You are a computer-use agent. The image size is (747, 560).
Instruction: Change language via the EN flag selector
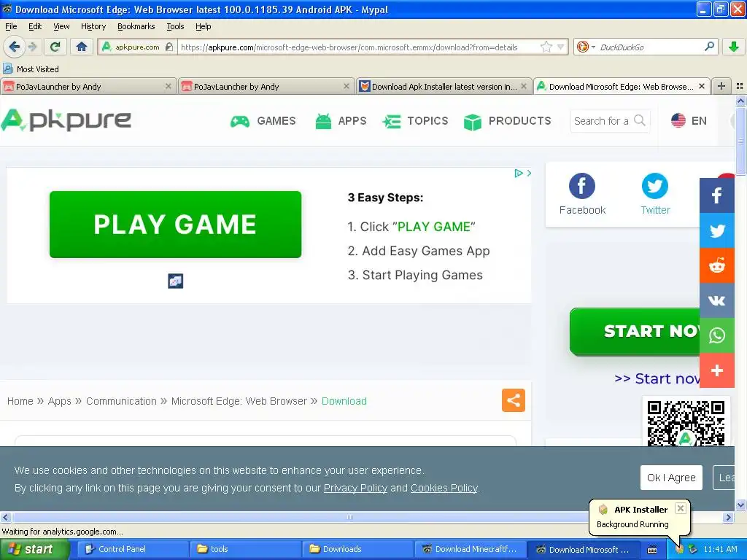point(689,120)
